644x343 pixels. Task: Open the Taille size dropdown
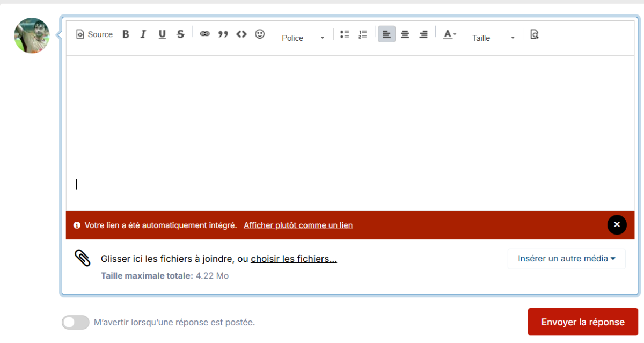pyautogui.click(x=493, y=38)
